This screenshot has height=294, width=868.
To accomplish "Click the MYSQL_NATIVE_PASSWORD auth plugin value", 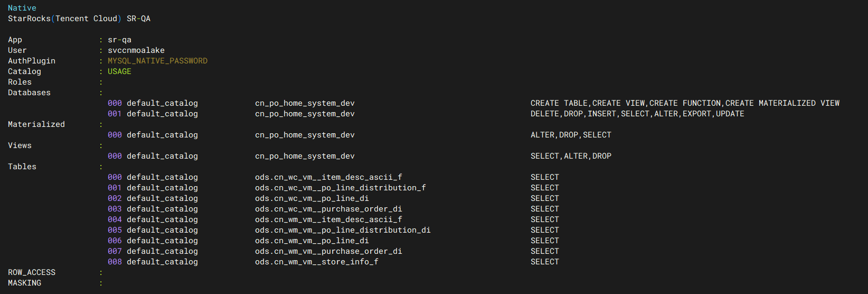I will tap(157, 61).
